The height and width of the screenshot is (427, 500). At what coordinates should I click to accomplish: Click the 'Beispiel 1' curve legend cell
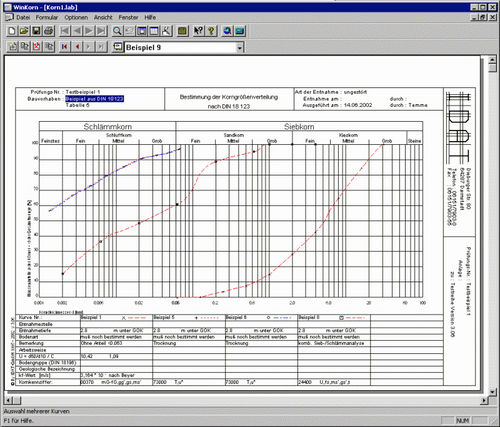(116, 318)
